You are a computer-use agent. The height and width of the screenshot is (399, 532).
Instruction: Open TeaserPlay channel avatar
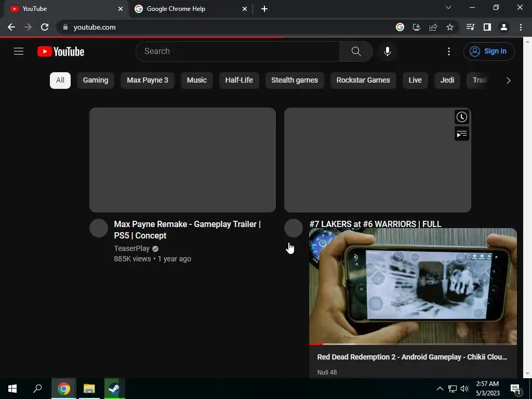[x=99, y=228]
